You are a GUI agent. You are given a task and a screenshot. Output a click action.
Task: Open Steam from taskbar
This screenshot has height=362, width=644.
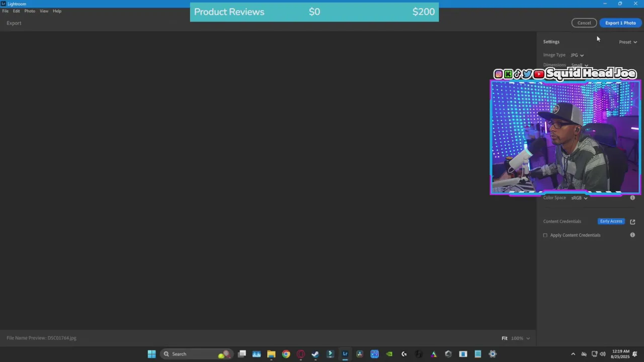pos(315,354)
